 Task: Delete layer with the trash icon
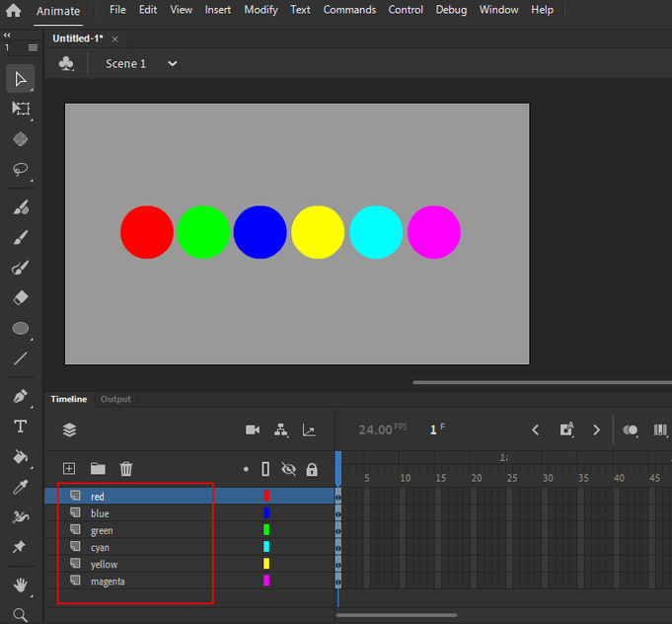pyautogui.click(x=126, y=469)
